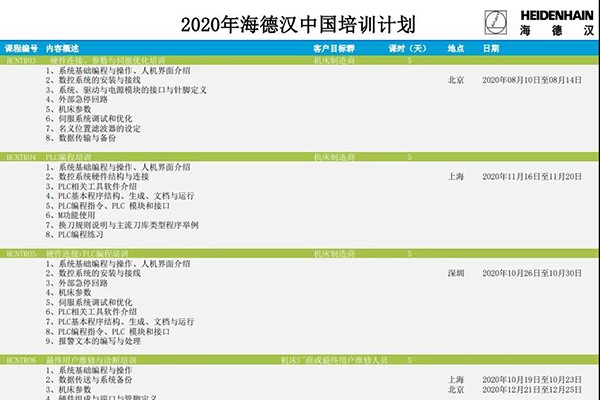Viewport: 600px width, 400px height.
Task: Click date 2020年10月26日至10月30日
Action: click(532, 273)
